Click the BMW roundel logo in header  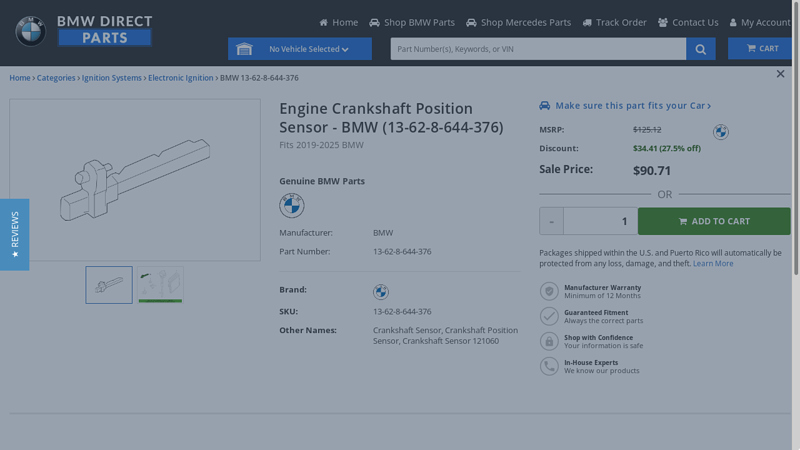point(31,31)
